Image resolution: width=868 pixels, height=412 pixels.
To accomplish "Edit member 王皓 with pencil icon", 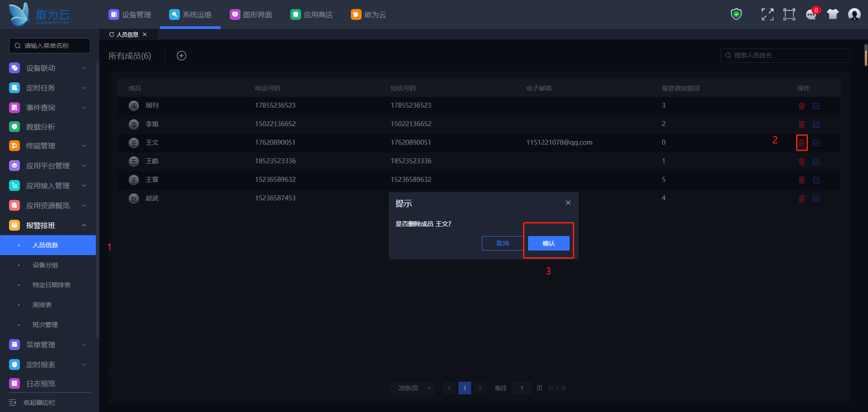I will coord(816,161).
